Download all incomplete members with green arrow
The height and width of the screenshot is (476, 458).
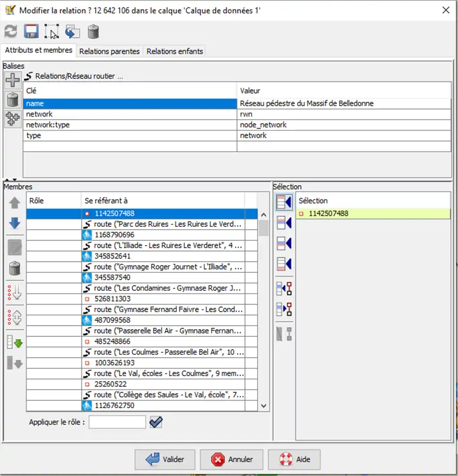[x=15, y=343]
